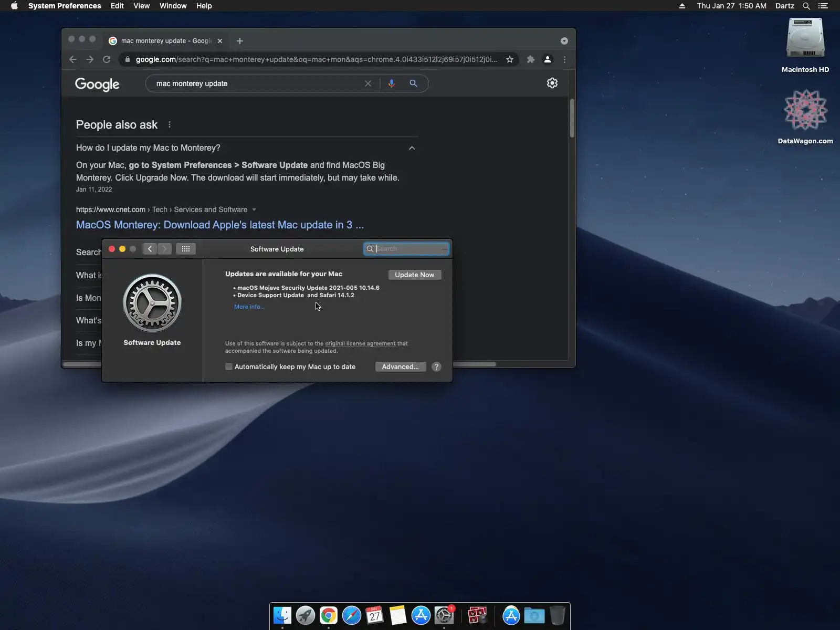This screenshot has height=630, width=840.
Task: Click Google search magnifier button
Action: coord(414,83)
